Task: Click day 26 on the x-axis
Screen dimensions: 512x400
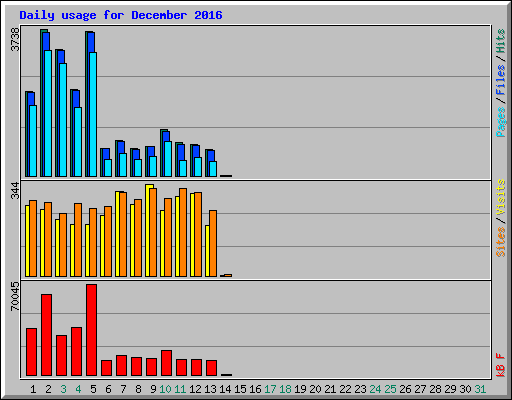Action: pyautogui.click(x=405, y=389)
